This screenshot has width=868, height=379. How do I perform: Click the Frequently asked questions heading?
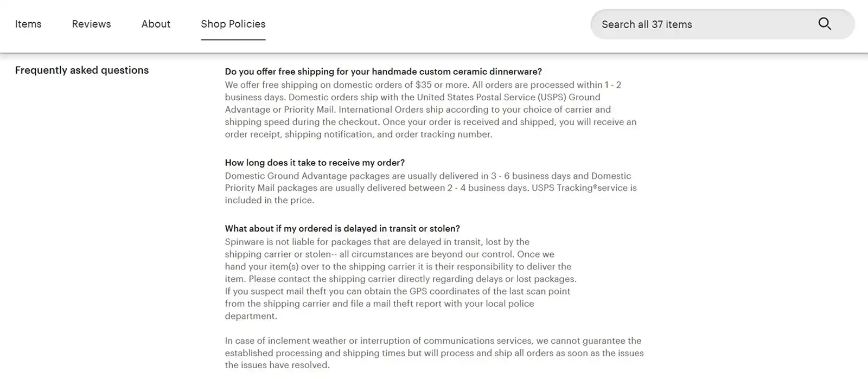(x=82, y=70)
